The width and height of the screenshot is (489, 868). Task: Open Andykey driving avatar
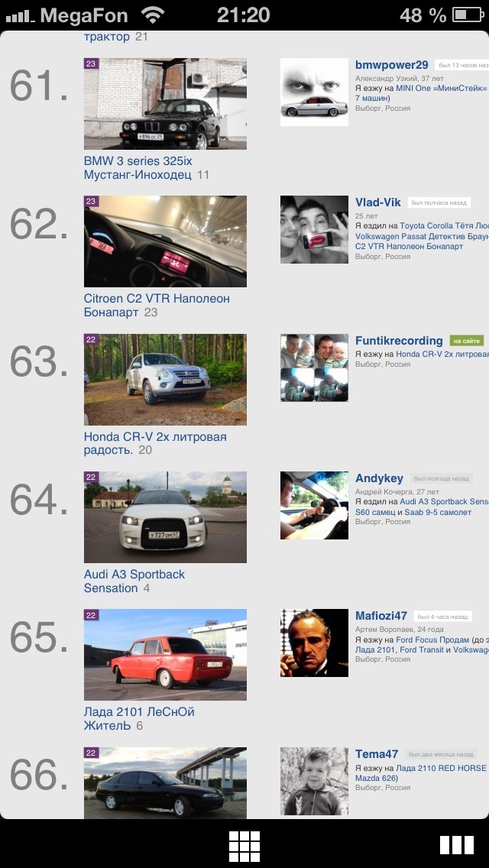tap(314, 505)
